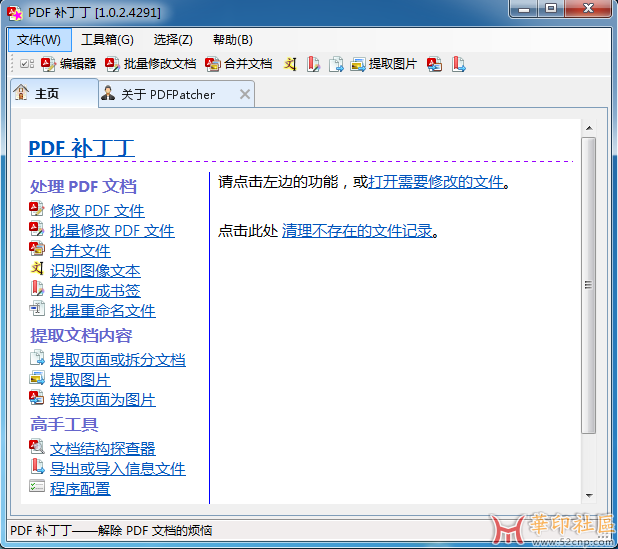Open the 提取图片 link in sidebar
This screenshot has height=549, width=618.
click(80, 380)
